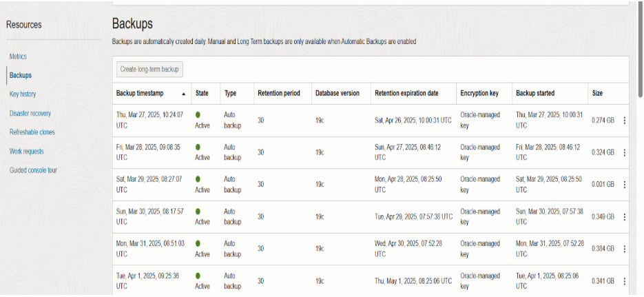Sort table by Backup timestamp column

(140, 93)
